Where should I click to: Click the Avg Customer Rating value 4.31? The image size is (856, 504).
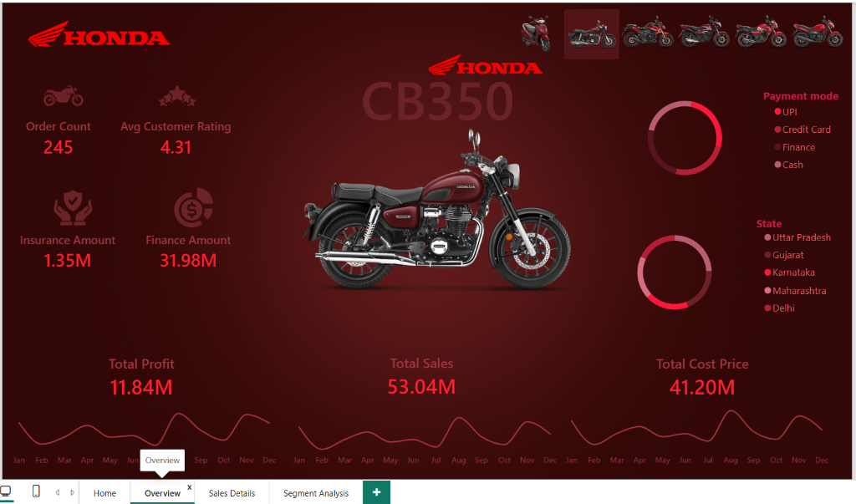(x=176, y=147)
